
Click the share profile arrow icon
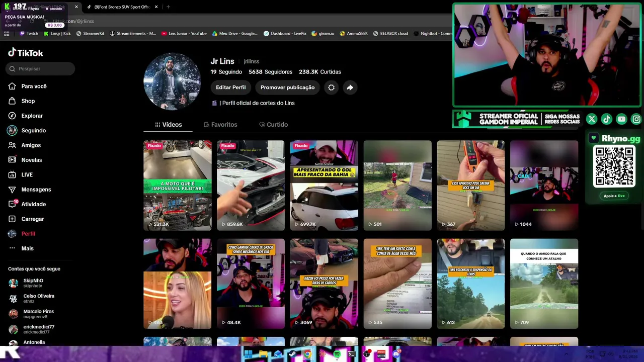click(350, 87)
